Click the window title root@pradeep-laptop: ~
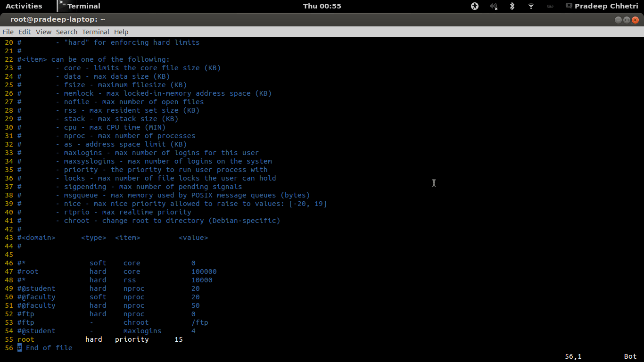This screenshot has height=362, width=644. click(58, 19)
